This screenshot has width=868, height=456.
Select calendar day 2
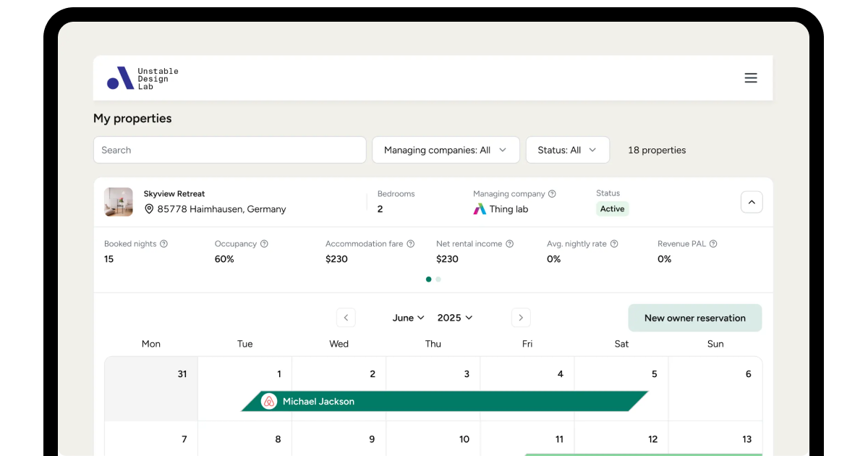[339, 389]
